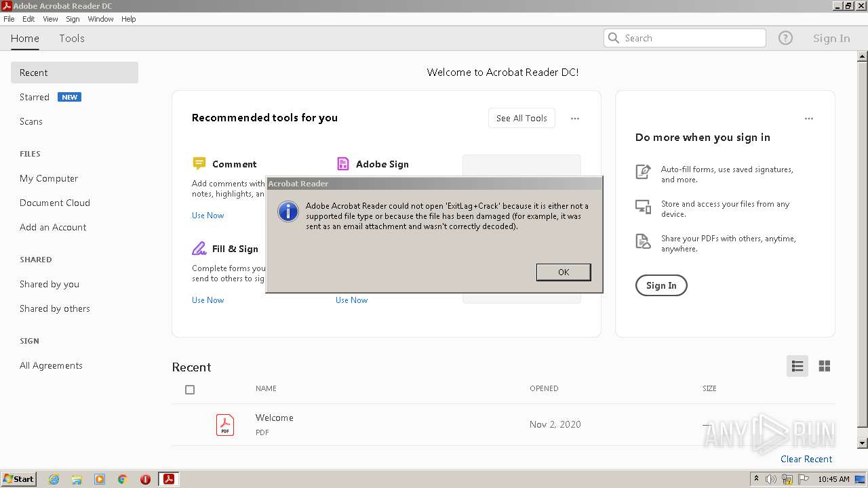Click Sign In link at top right
The width and height of the screenshot is (868, 488).
831,38
